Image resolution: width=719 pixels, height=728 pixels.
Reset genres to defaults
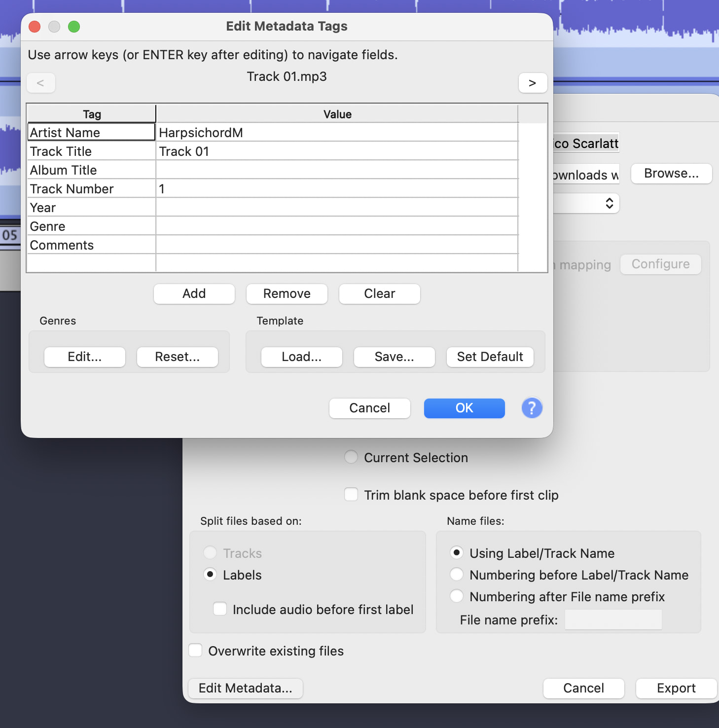(x=178, y=357)
